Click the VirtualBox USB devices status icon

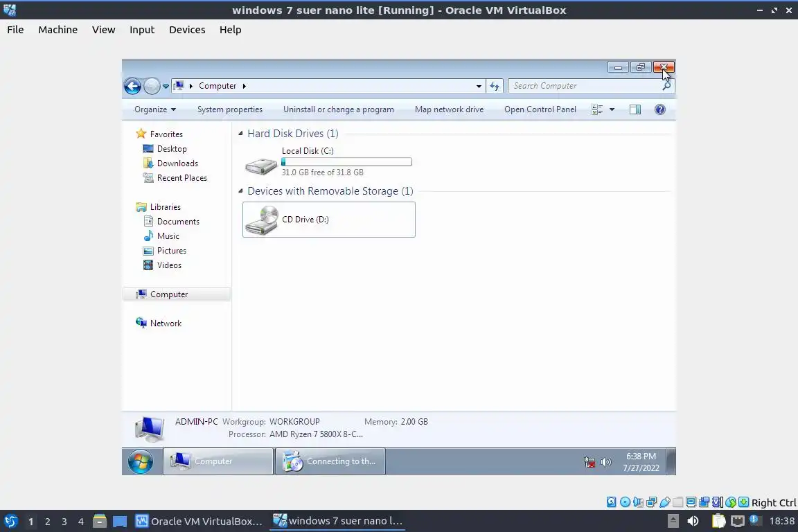coord(665,502)
